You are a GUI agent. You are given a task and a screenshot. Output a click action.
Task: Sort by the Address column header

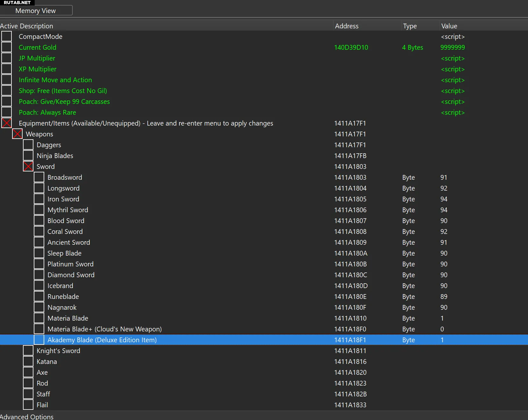click(346, 26)
